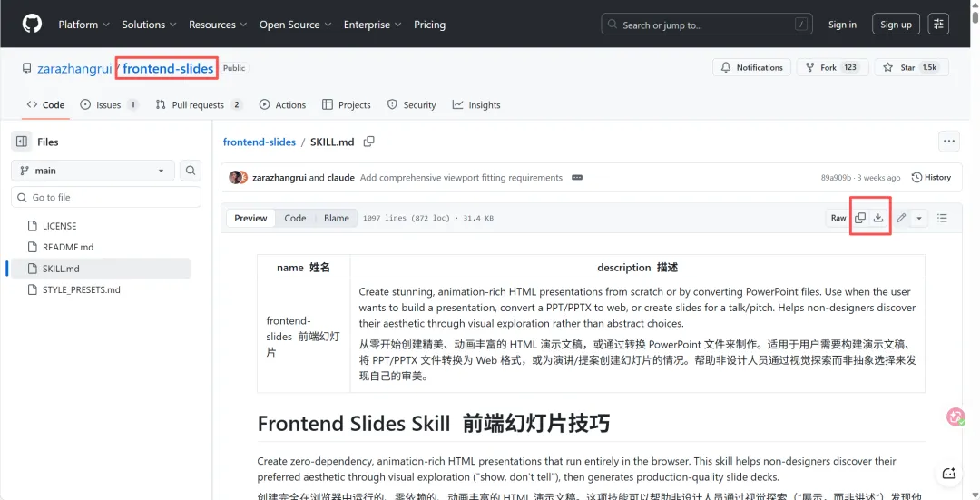The image size is (980, 500).
Task: Open the file History
Action: (931, 178)
